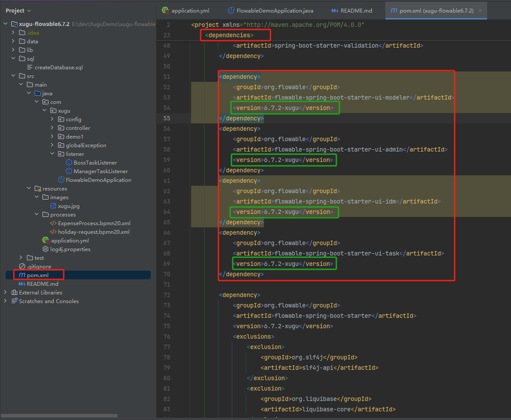Click the Markdown icon on README.md tab
This screenshot has height=420, width=511.
335,11
